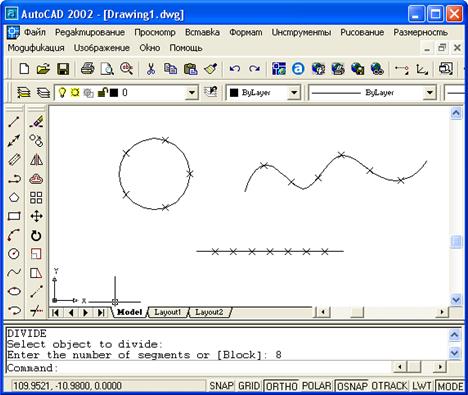Expand the ByLayer linetype dropdown
Image resolution: width=468 pixels, height=395 pixels.
tap(430, 92)
